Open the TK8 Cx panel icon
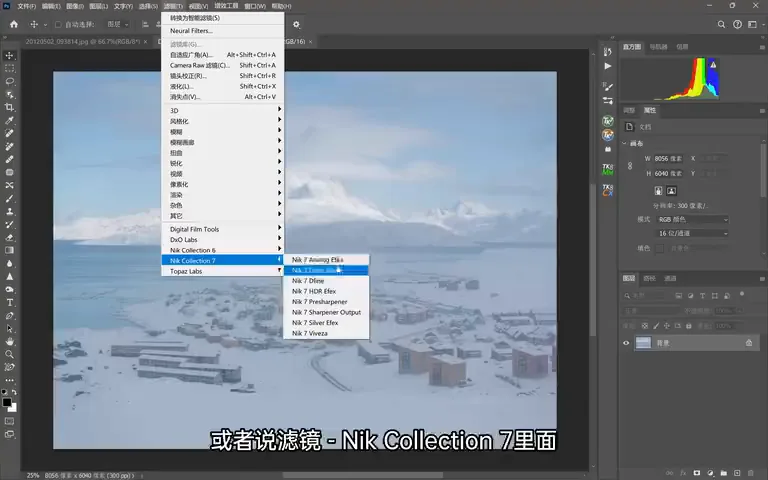Screen dimensions: 768x480 (608, 190)
